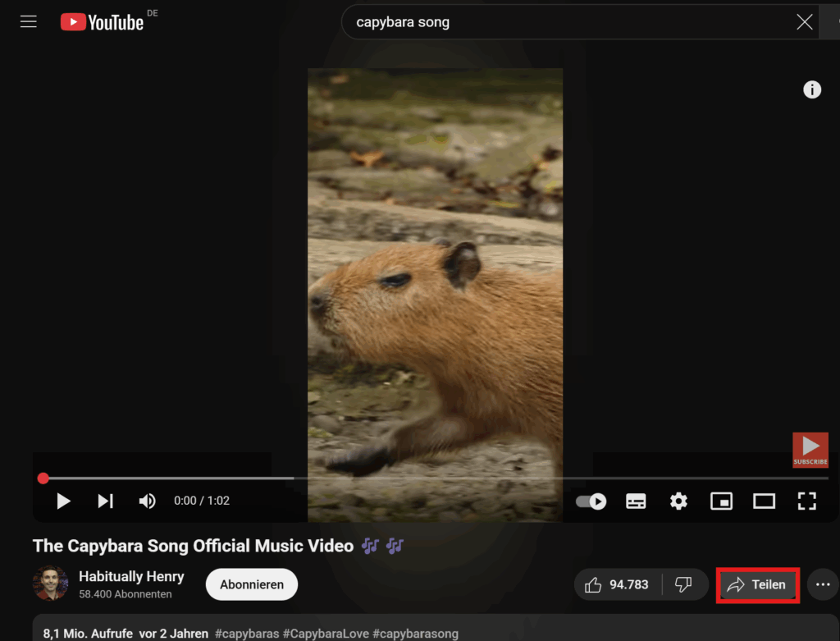Open the player settings gear
The width and height of the screenshot is (840, 641).
coord(678,501)
